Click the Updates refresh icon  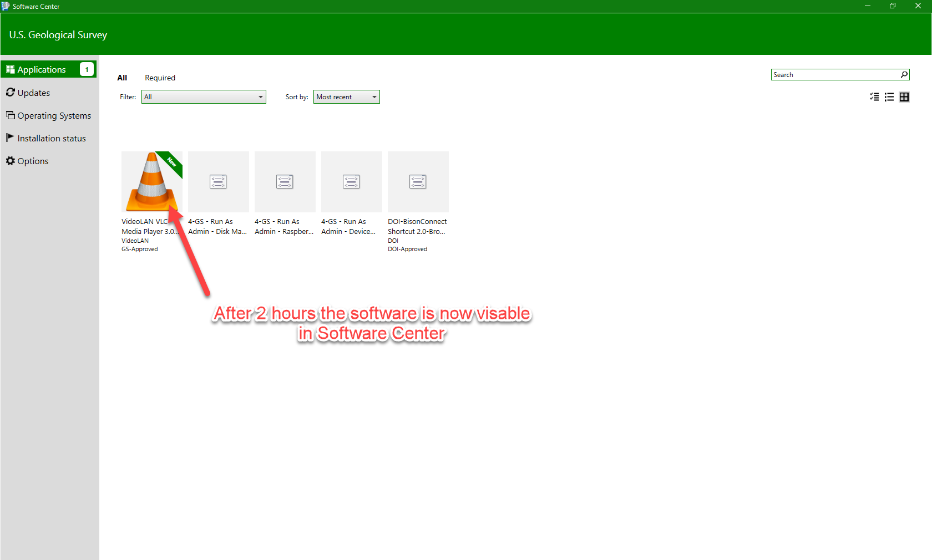[x=10, y=92]
